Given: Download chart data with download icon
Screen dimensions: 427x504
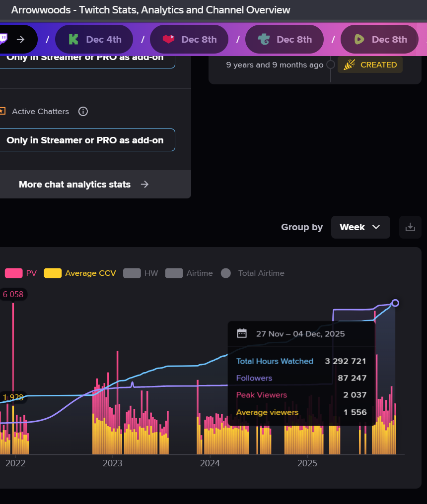Looking at the screenshot, I should [410, 227].
